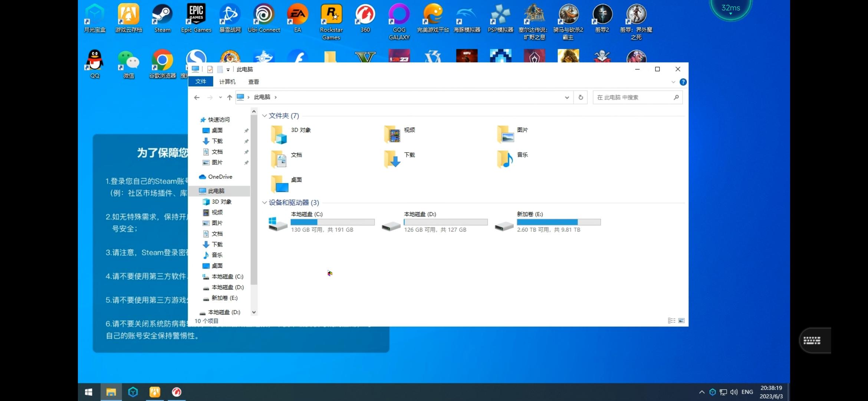Select the 本地磁盘 (C:) drive tile

coord(321,222)
